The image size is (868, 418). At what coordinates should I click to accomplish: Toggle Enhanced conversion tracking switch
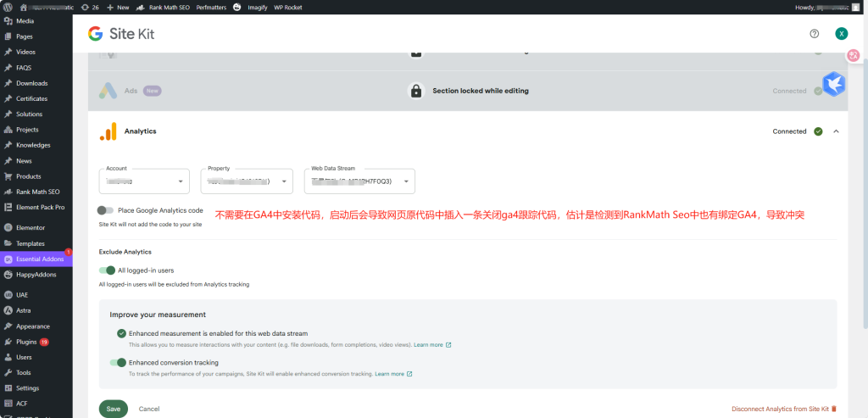[x=119, y=363]
